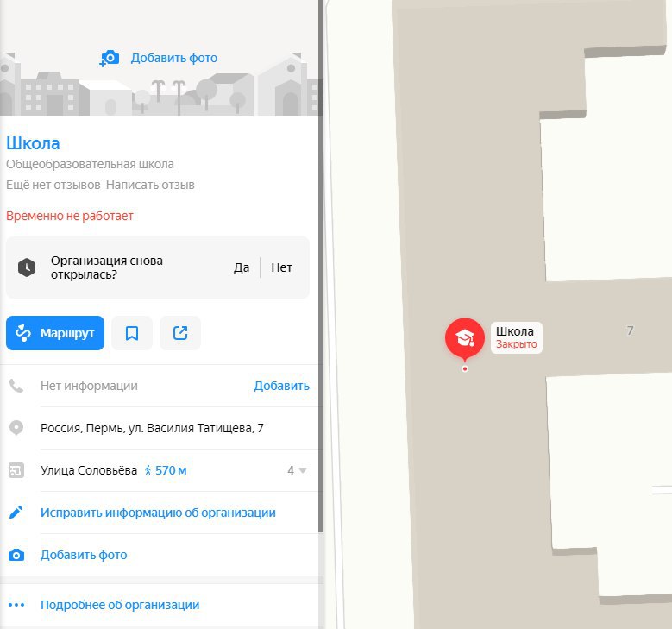Click 'Написать отзыв' to write a review

(150, 185)
